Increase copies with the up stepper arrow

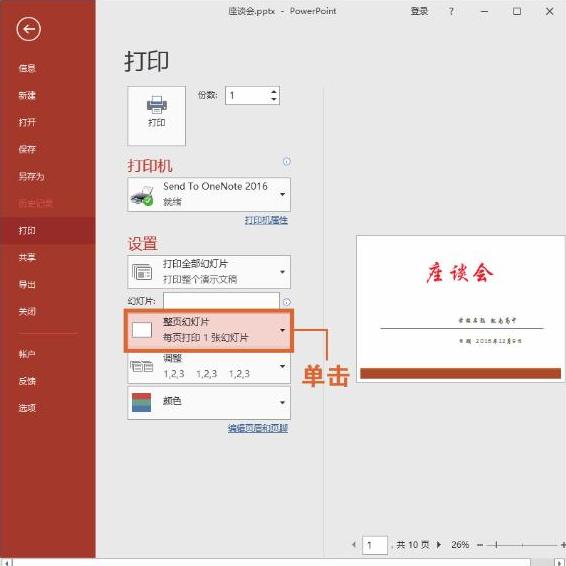point(274,92)
